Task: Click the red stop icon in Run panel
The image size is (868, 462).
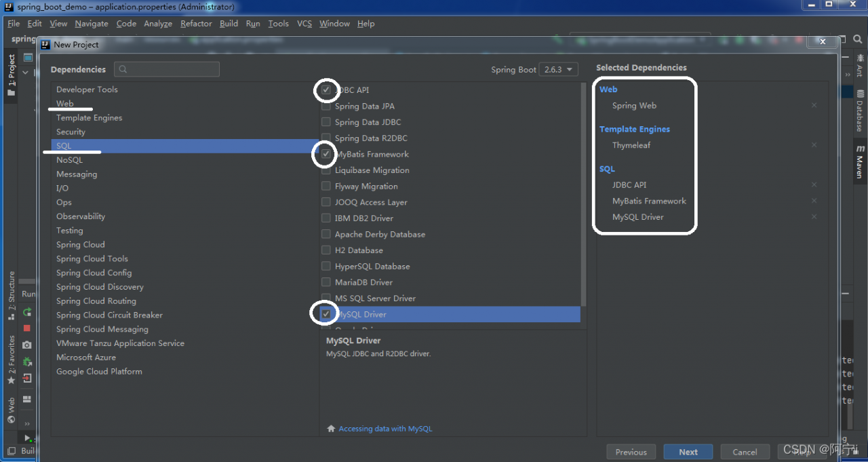Action: coord(27,328)
